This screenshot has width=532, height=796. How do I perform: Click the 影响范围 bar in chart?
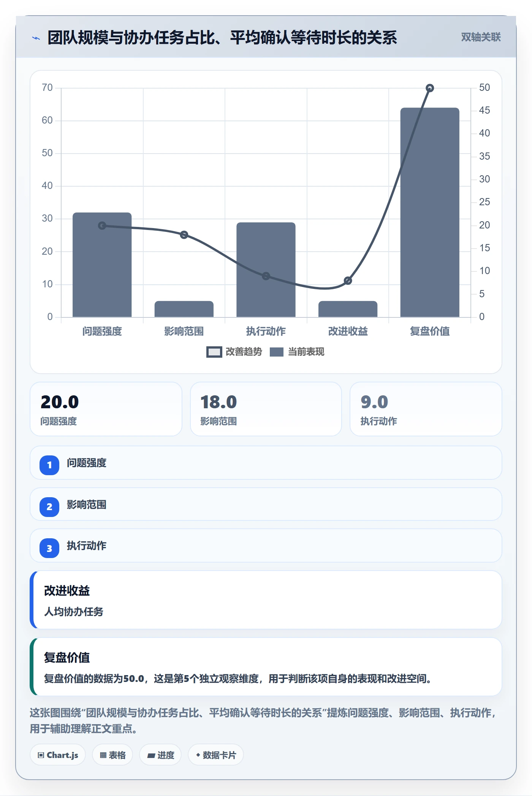point(184,309)
